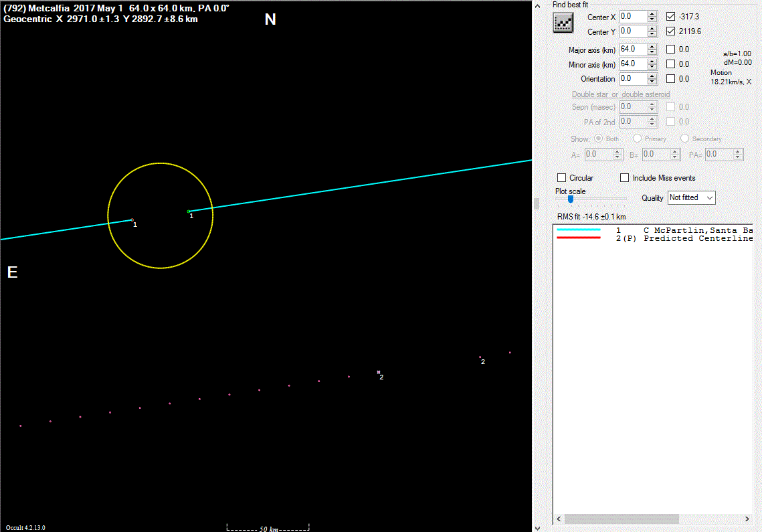Open the Quality dropdown

pos(692,197)
